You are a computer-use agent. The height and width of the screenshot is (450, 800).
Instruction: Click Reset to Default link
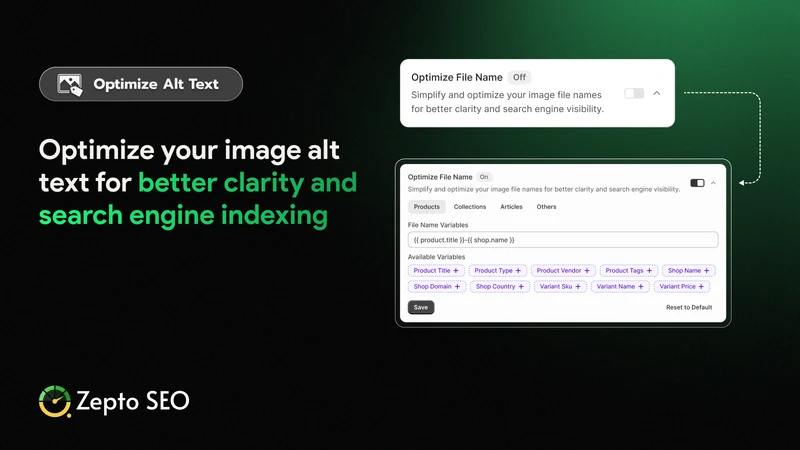pos(689,307)
